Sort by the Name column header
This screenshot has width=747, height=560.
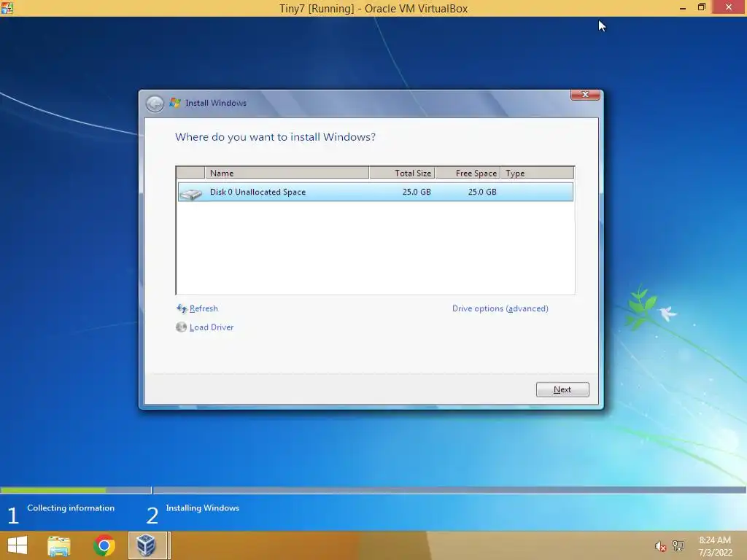[287, 173]
